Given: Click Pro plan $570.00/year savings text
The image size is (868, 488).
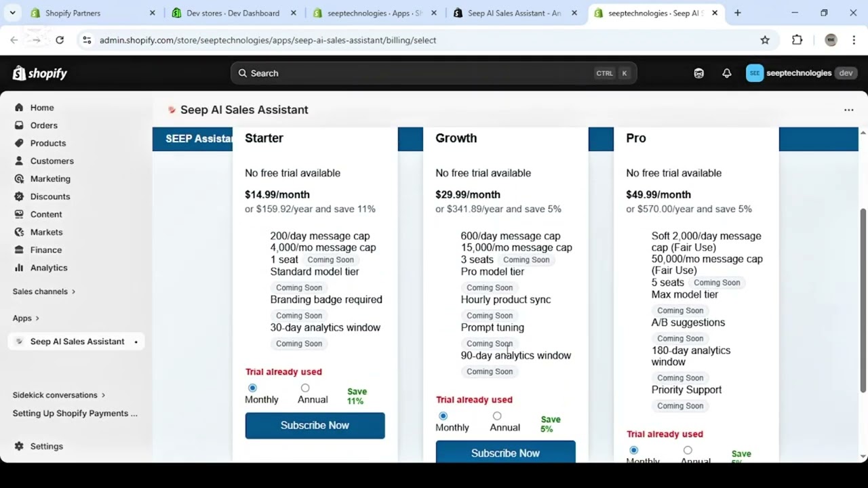Looking at the screenshot, I should [689, 209].
